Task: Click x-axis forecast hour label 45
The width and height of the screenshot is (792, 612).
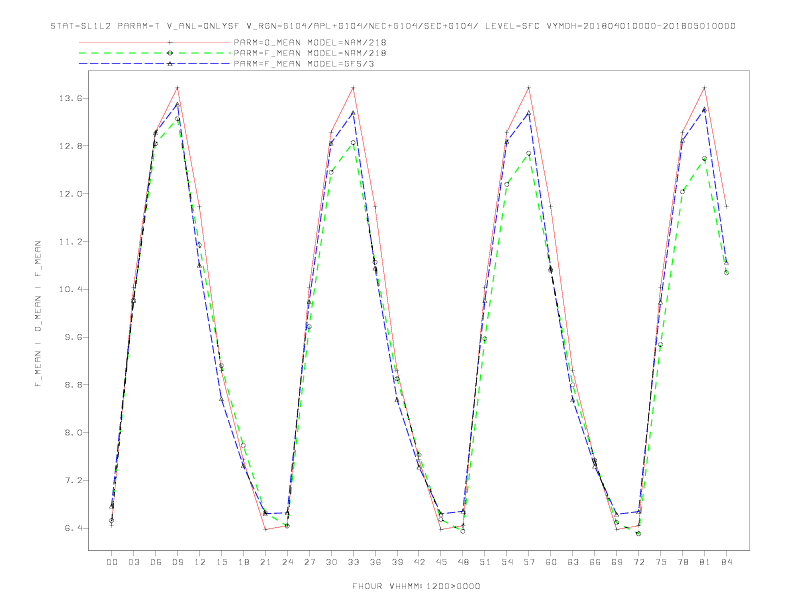Action: click(441, 562)
